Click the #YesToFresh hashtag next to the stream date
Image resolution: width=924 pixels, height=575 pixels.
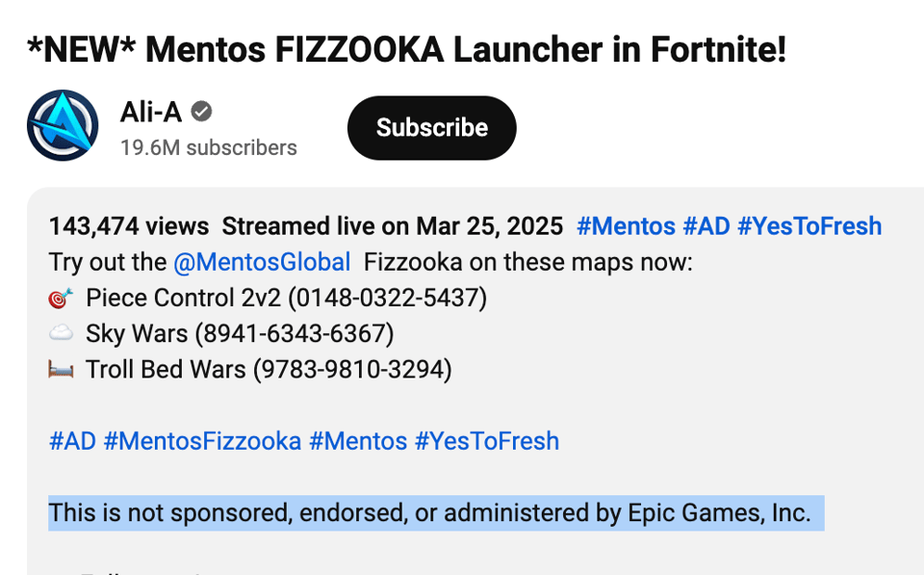coord(809,226)
